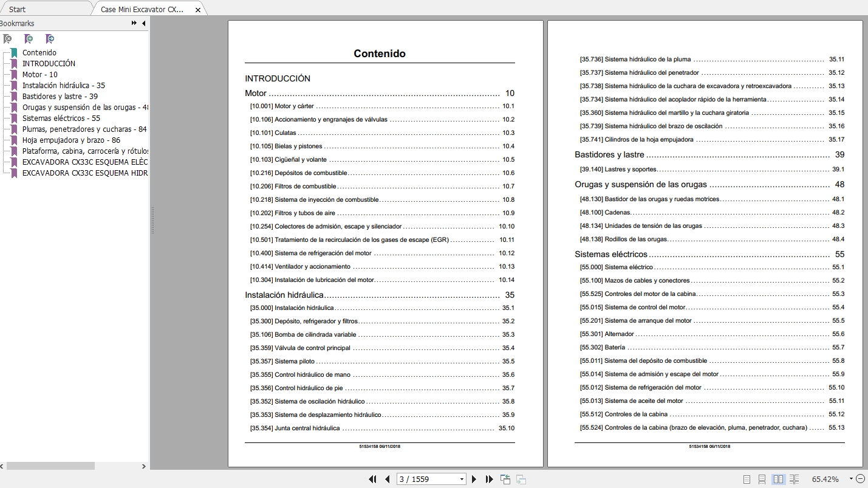Click the zoom out minus icon

[861, 479]
